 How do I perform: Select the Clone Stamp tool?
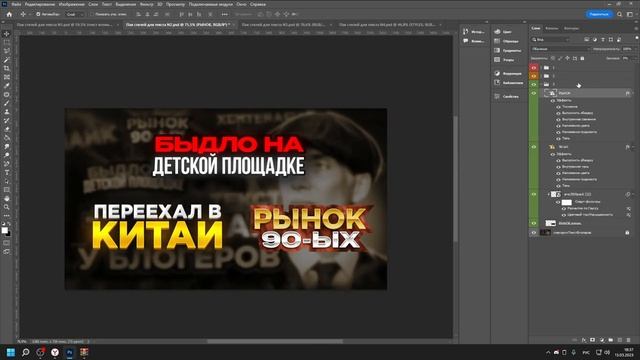7,111
